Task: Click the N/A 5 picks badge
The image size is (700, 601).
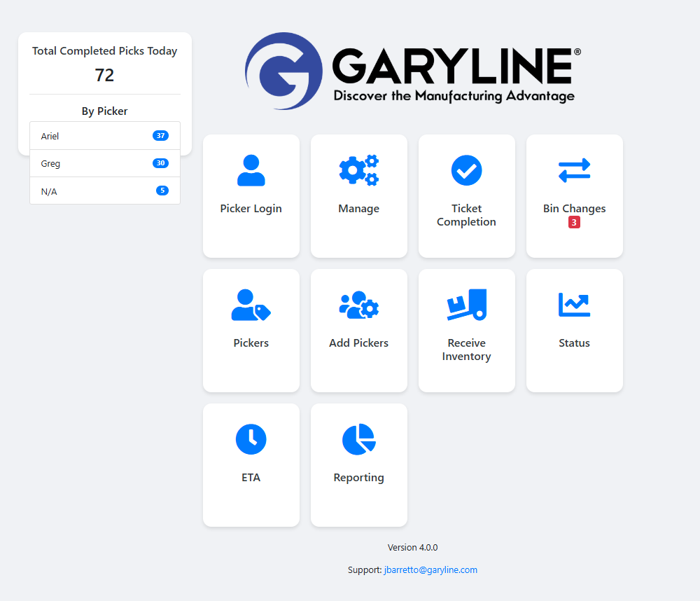Action: coord(162,191)
